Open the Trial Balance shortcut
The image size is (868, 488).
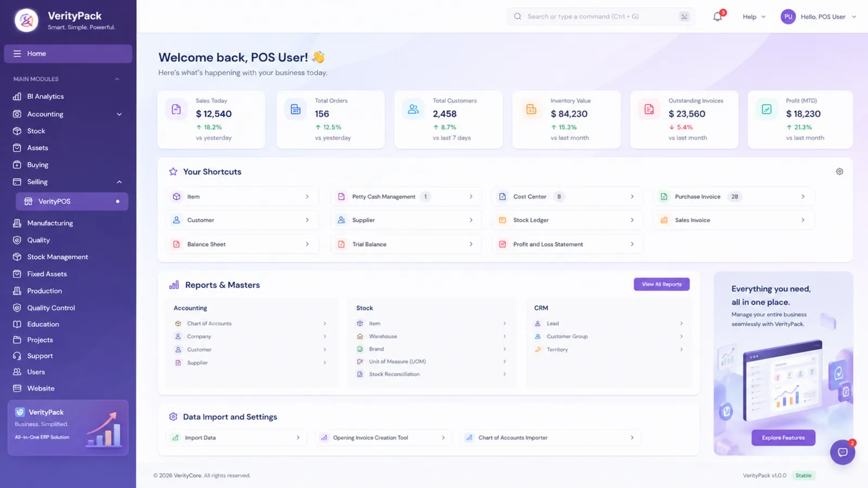point(405,245)
